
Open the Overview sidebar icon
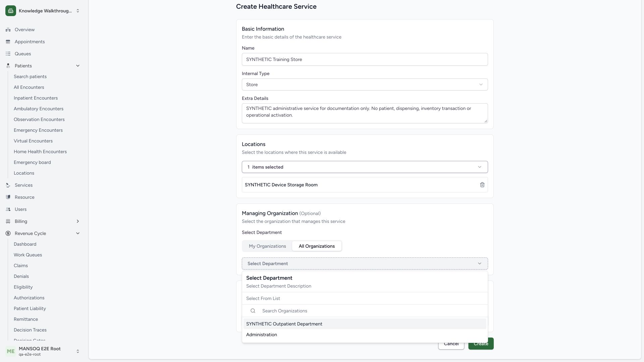pos(8,29)
